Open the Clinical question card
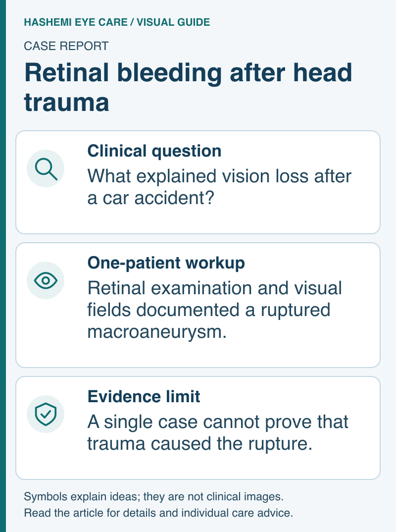Viewport: 396px width, 532px height. [198, 182]
